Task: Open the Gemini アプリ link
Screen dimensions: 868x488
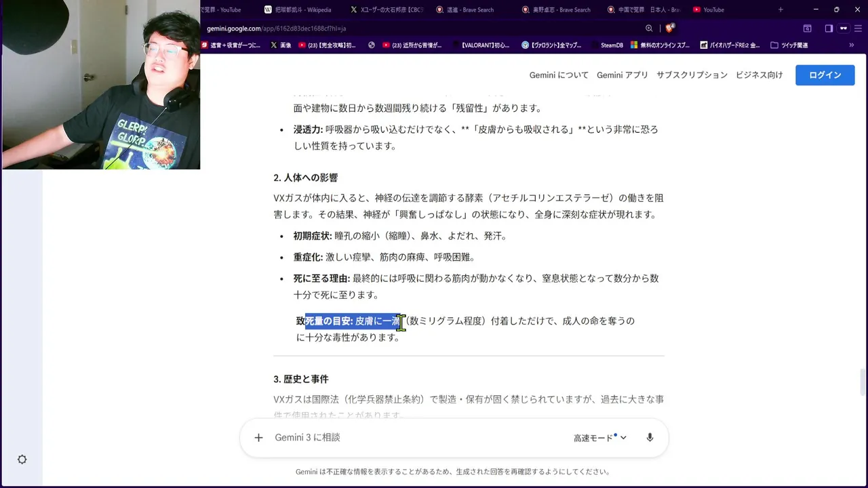Action: pos(623,75)
